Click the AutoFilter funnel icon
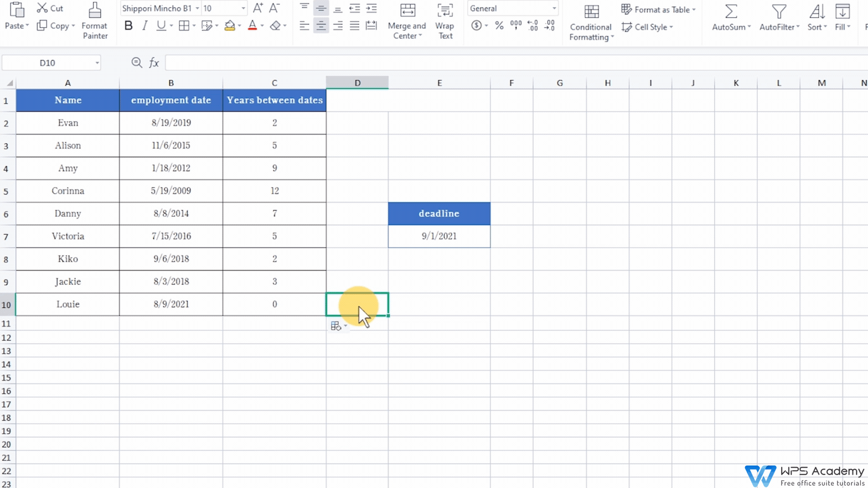The height and width of the screenshot is (488, 868). 779,12
